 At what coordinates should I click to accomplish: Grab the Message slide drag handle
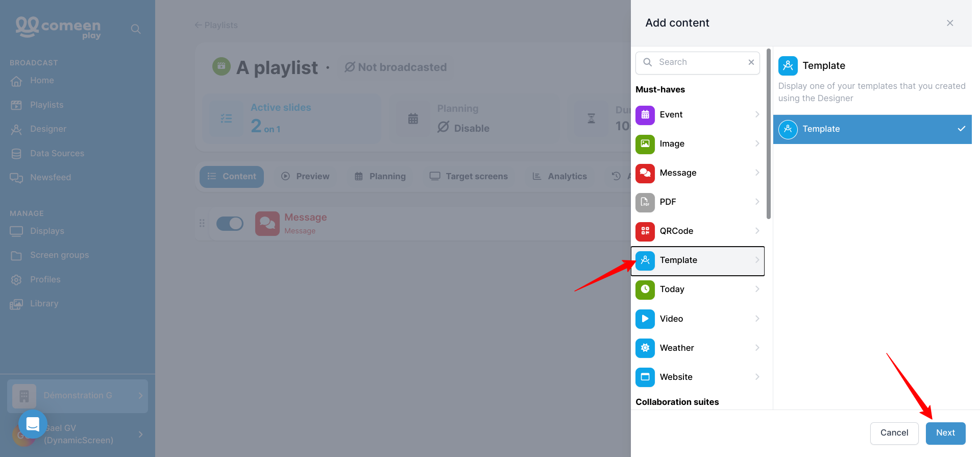[x=202, y=224]
